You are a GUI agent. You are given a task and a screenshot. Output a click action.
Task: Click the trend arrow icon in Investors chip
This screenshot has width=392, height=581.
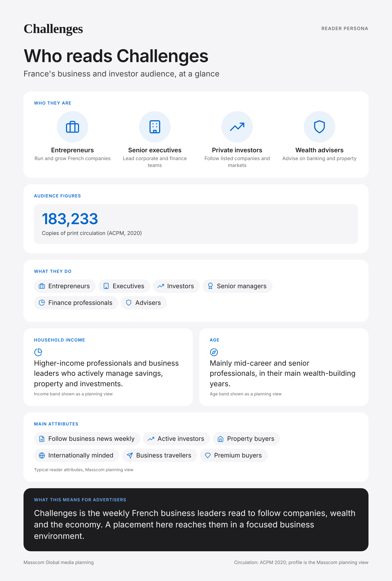pos(161,286)
